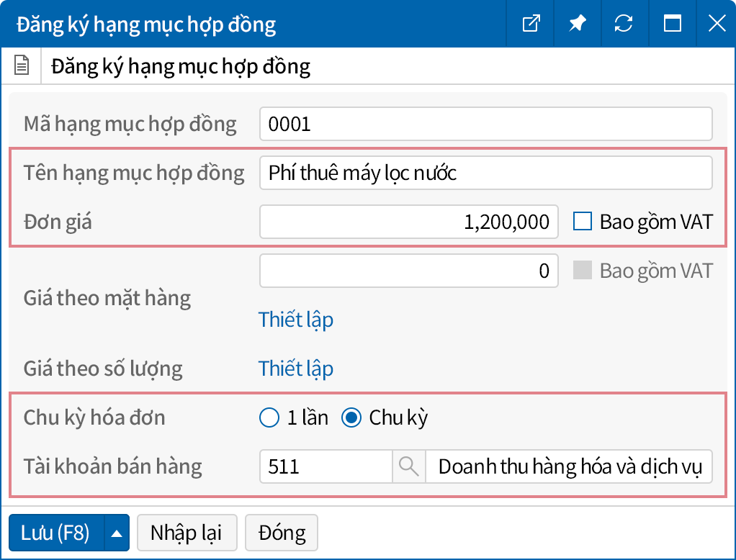Close the dialog with the X icon
Screen dimensions: 736x560
pyautogui.click(x=717, y=24)
